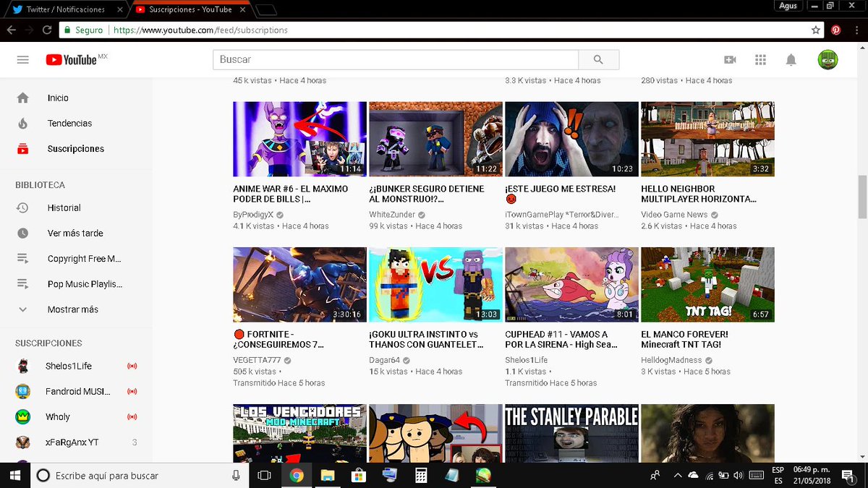Click the search magnifier button

coord(598,59)
